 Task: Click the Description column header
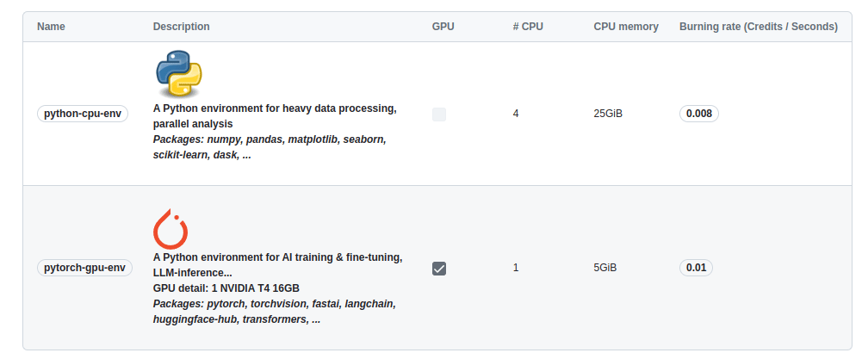click(x=181, y=27)
